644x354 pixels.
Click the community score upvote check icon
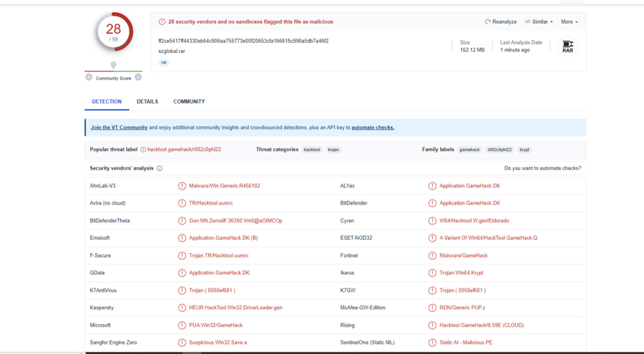pyautogui.click(x=138, y=77)
